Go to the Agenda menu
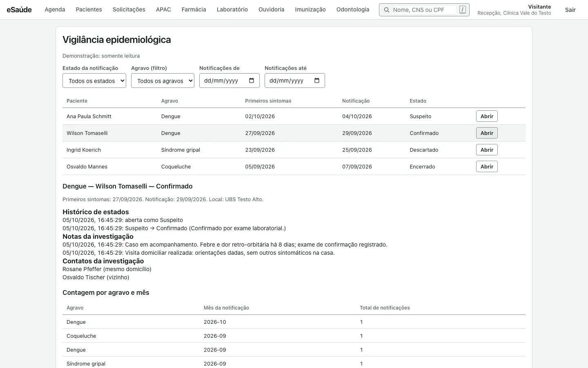Image resolution: width=588 pixels, height=368 pixels. tap(55, 9)
